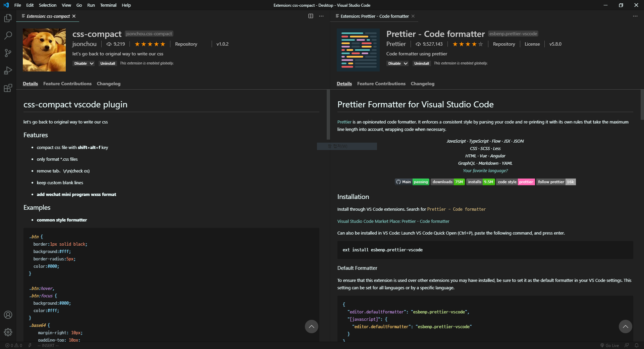
Task: Open the Manage gear icon
Action: pos(8,332)
